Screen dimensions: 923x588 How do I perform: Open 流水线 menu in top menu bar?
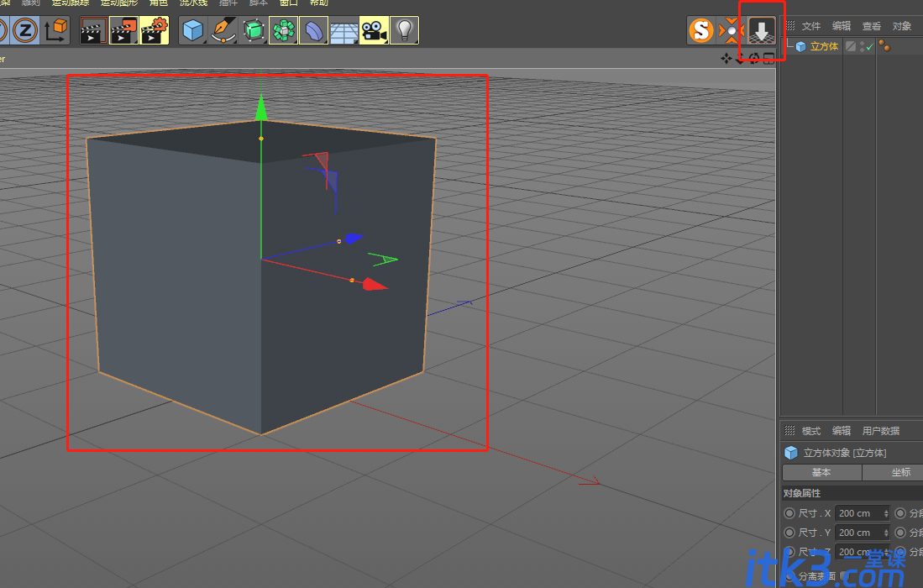[194, 3]
